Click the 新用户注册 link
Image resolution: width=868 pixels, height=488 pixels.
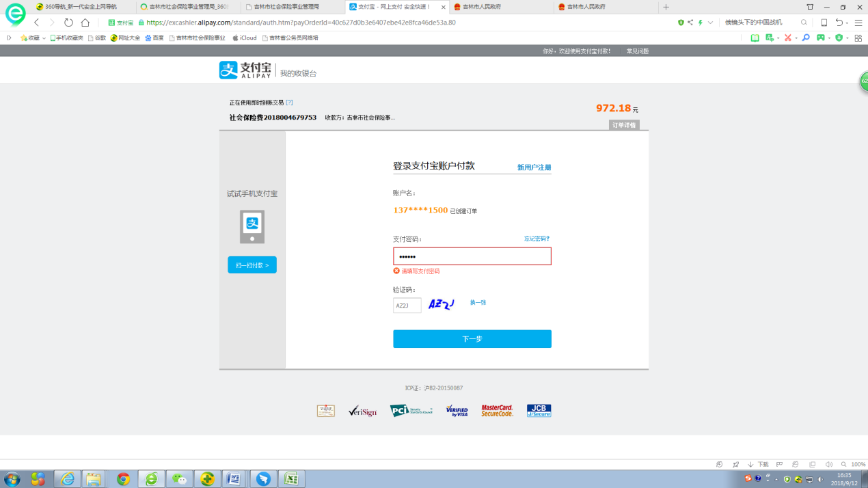click(534, 167)
